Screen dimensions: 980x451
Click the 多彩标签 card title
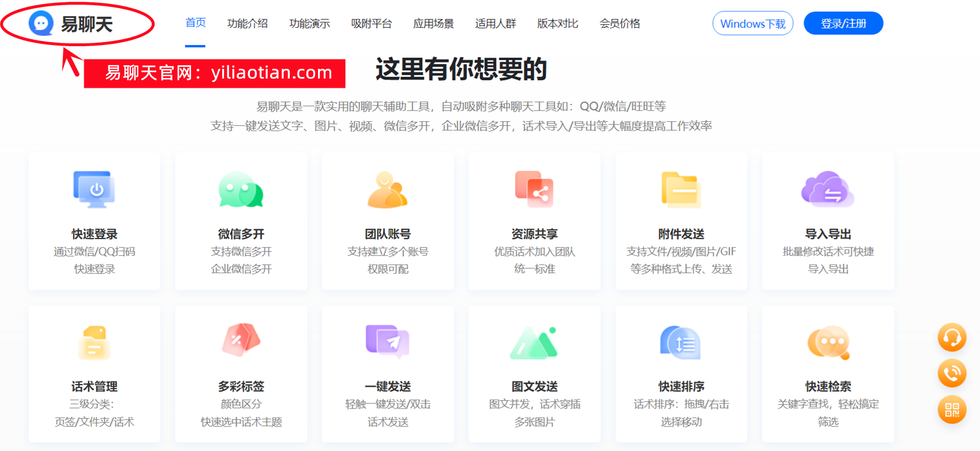click(241, 386)
